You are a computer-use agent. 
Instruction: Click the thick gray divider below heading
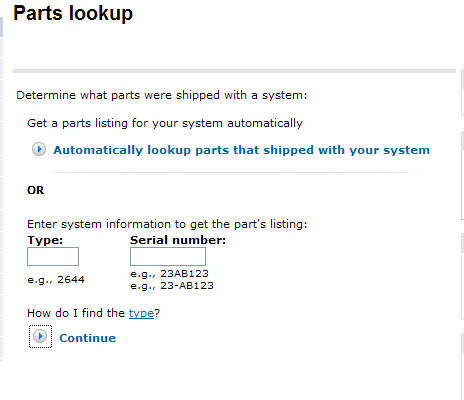tap(234, 71)
